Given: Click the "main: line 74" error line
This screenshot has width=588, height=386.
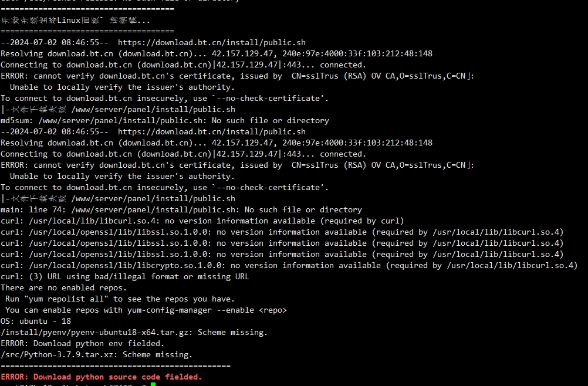Looking at the screenshot, I should [181, 209].
